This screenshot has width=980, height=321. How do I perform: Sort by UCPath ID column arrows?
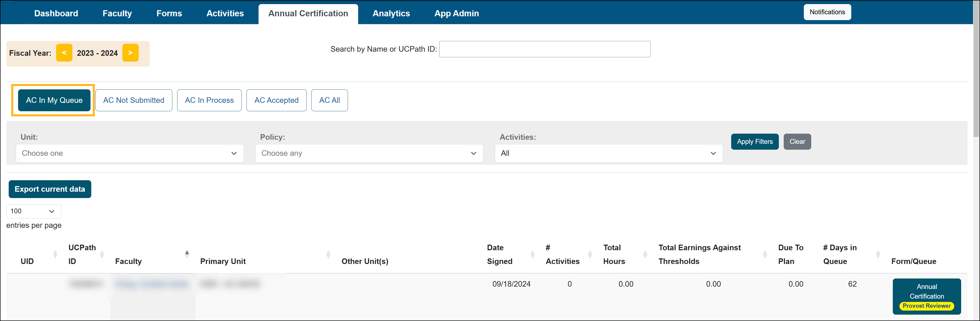[x=102, y=254]
